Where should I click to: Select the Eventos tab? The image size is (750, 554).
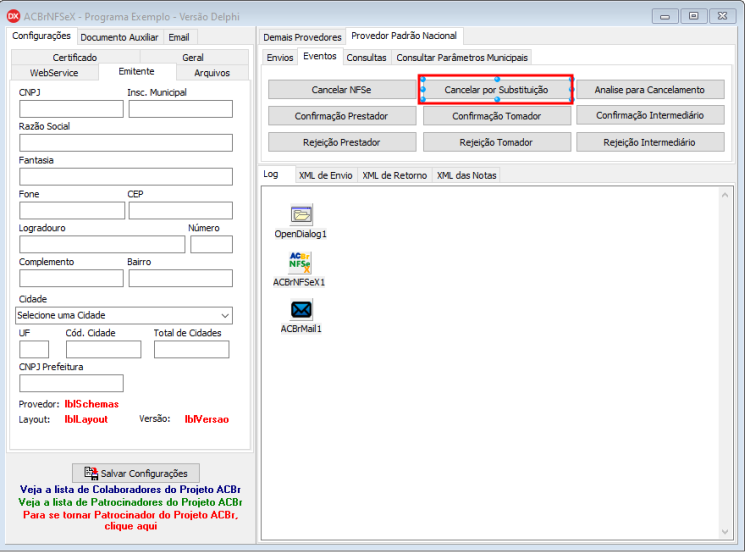pos(320,56)
